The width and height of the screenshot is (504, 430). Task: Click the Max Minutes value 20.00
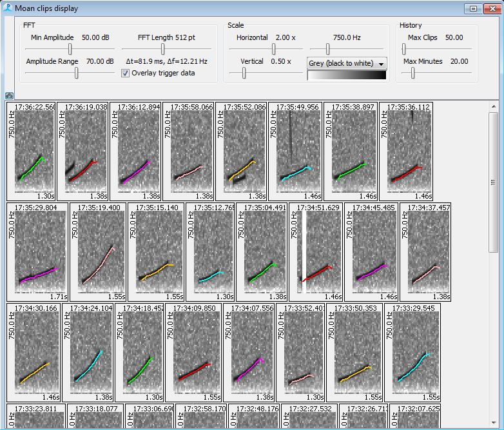[459, 61]
